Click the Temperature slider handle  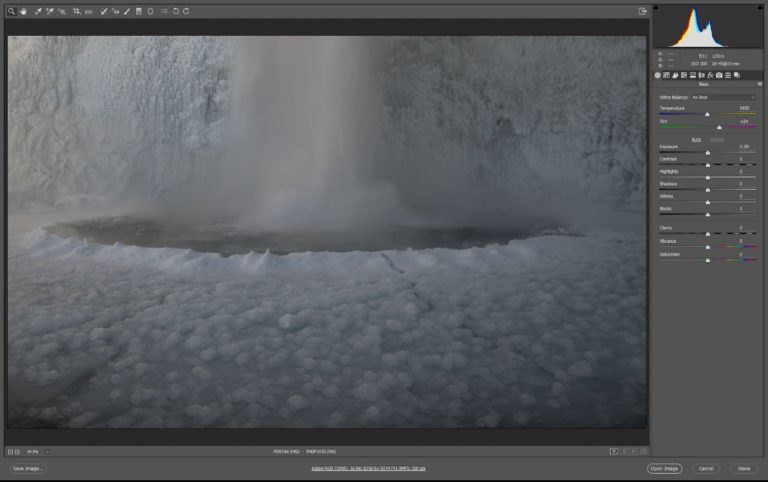(x=707, y=114)
